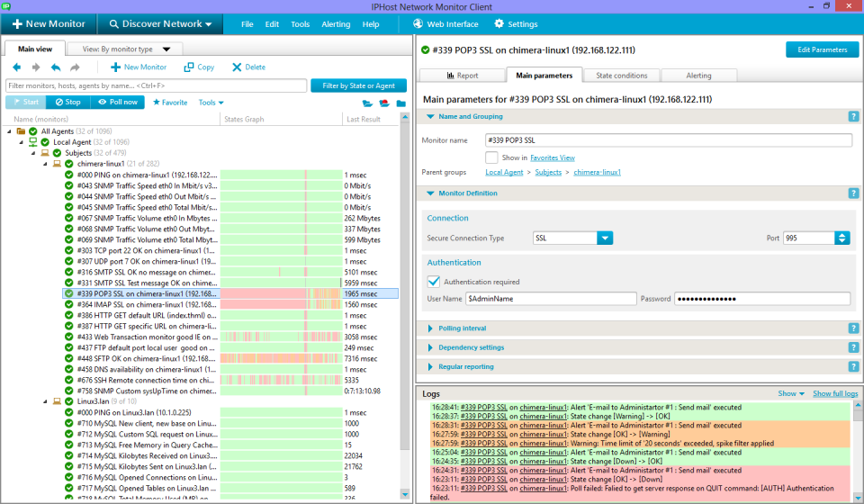
Task: Open the Tools dropdown in tree toolbar
Action: pos(211,103)
